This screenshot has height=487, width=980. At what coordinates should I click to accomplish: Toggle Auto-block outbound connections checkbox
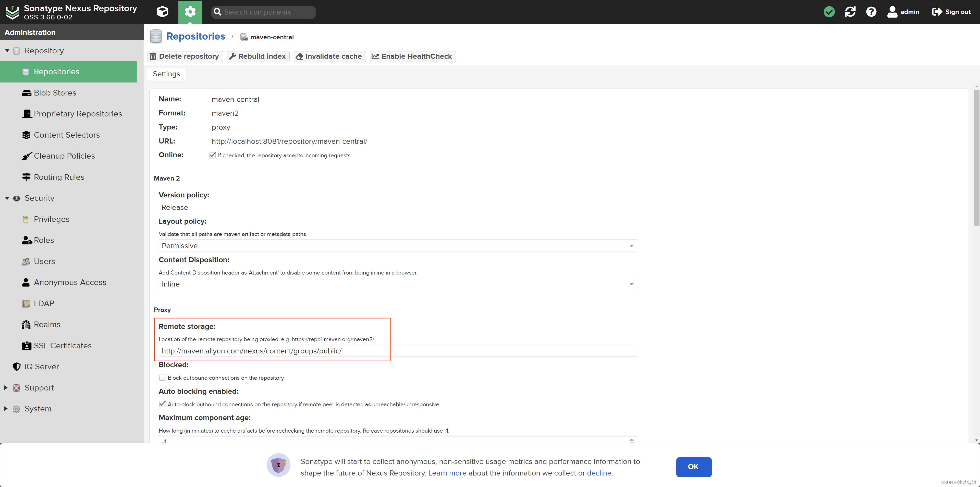[162, 404]
